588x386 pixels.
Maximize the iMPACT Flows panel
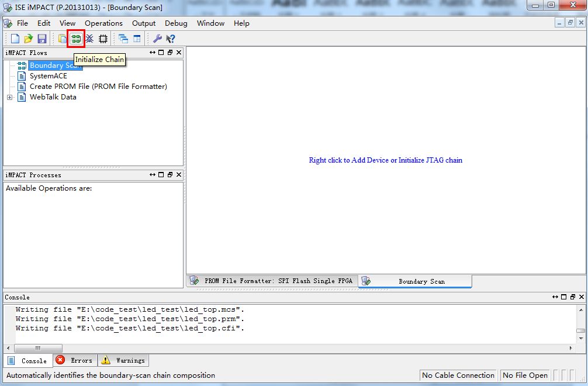(x=161, y=53)
